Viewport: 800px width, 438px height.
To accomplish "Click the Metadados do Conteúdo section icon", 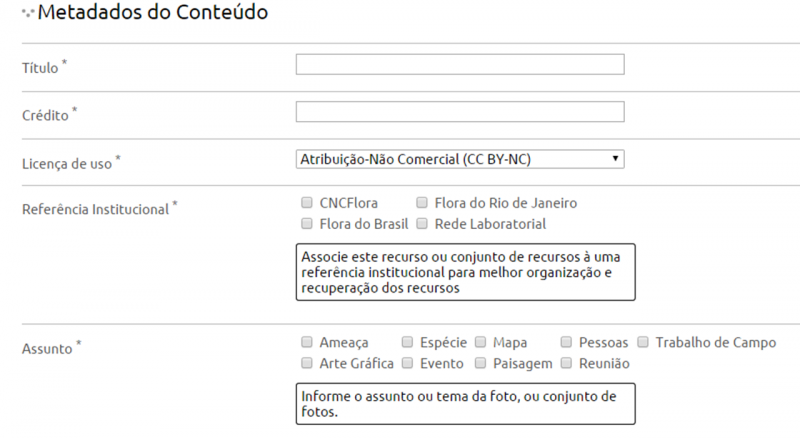I will click(x=28, y=13).
